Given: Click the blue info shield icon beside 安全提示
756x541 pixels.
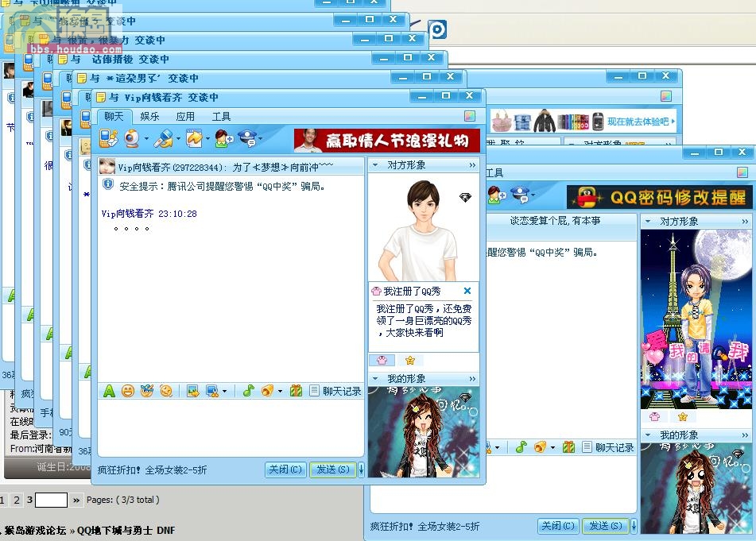Looking at the screenshot, I should tap(108, 184).
